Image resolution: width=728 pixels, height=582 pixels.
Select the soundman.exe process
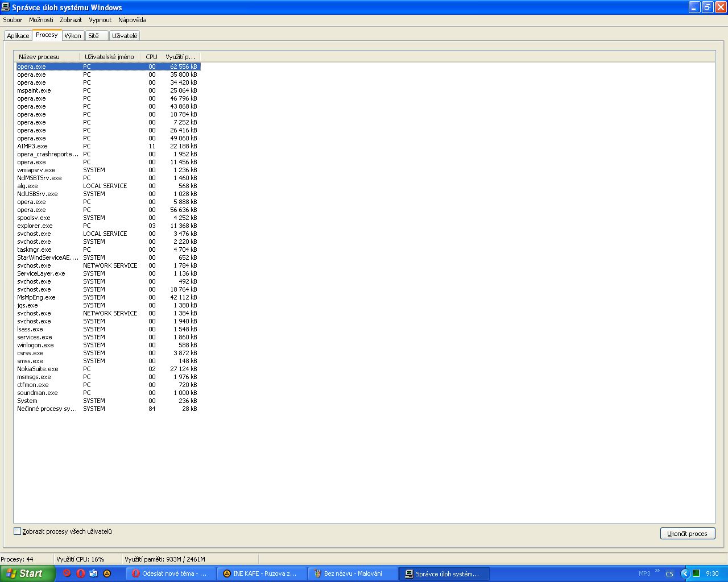pos(108,393)
